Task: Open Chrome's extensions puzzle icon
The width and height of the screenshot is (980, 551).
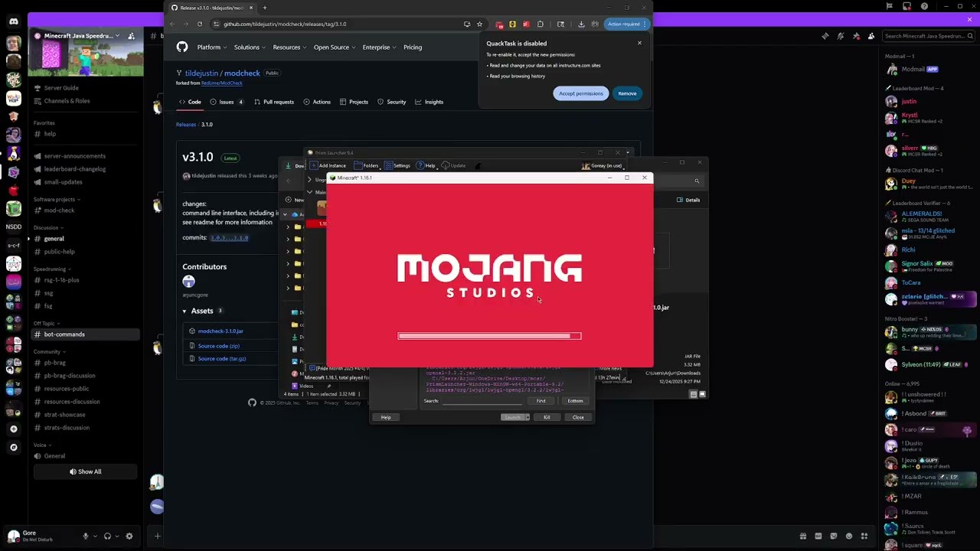Action: pyautogui.click(x=540, y=24)
